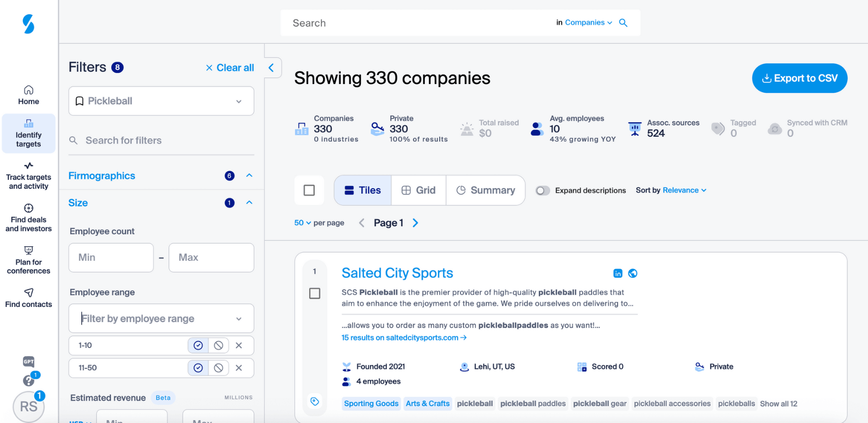
Task: Click Show all 12 tags
Action: point(778,404)
